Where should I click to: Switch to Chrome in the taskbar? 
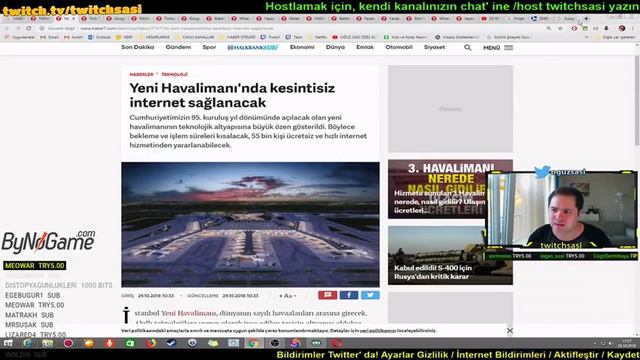253,343
